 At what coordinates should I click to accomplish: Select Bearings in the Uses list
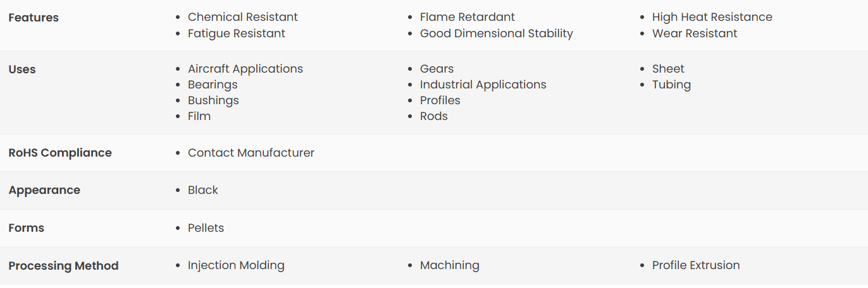213,85
